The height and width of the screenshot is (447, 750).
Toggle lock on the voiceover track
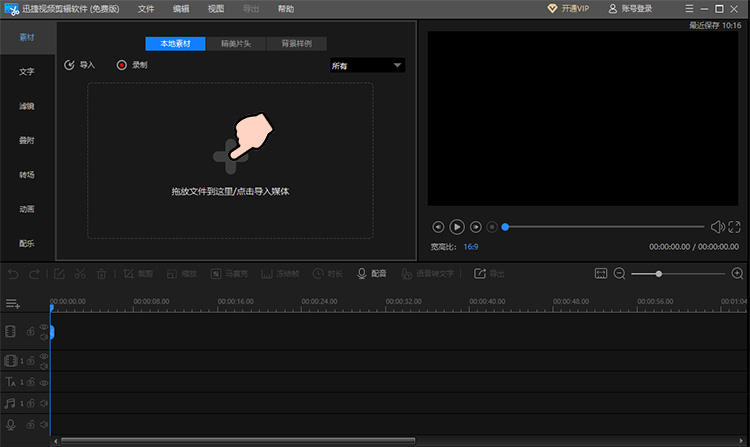tap(31, 424)
